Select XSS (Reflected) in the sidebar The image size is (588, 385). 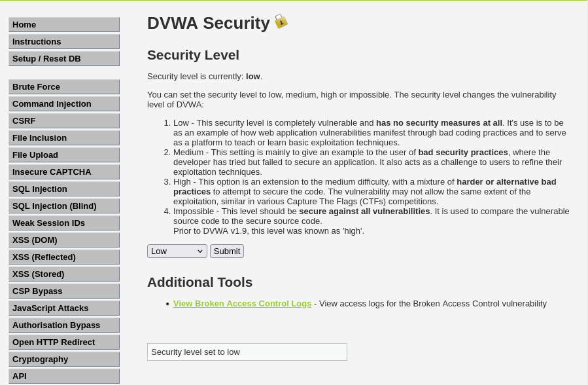pos(64,257)
